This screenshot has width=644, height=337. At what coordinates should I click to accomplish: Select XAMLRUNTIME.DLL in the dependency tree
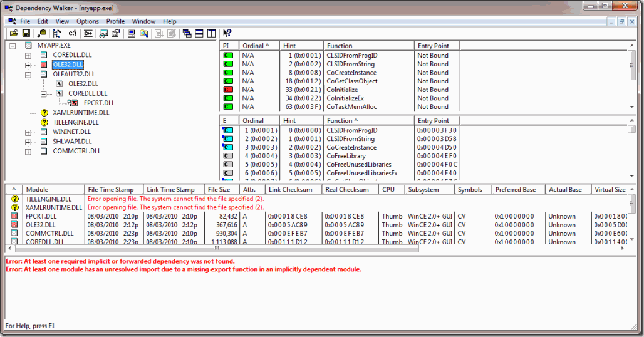(81, 113)
